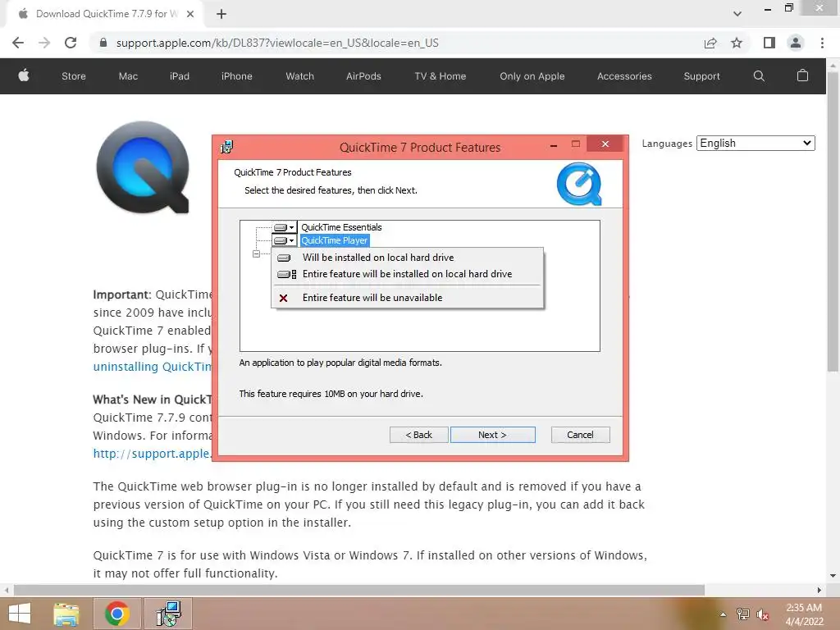Choose Entire feature will be installed on local hard drive
This screenshot has height=630, width=840.
point(408,274)
